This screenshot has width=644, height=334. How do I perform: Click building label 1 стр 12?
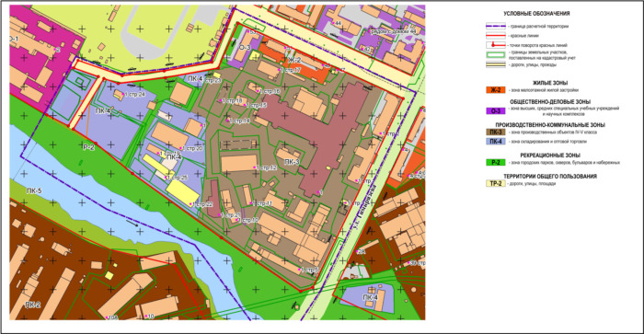coord(266,168)
